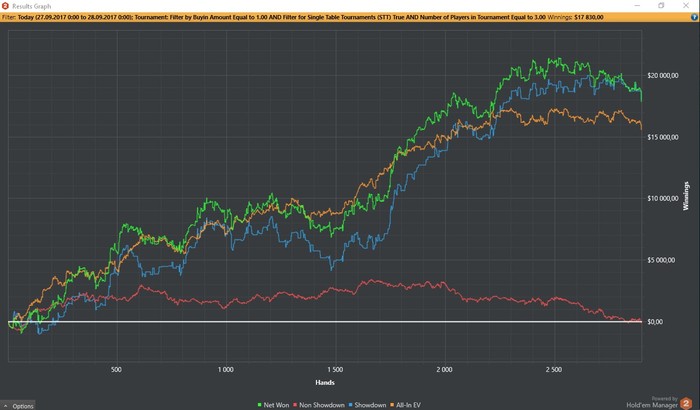This screenshot has width=700, height=410.
Task: Click the $10 000,00 axis label
Action: [662, 198]
